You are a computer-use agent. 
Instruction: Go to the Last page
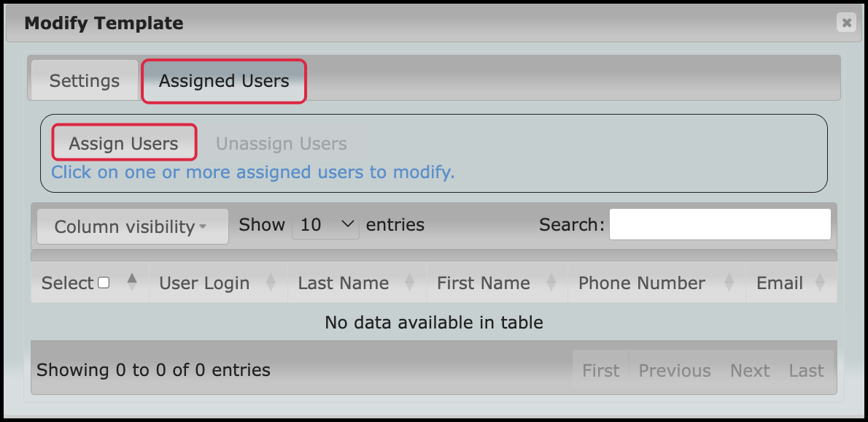(x=806, y=370)
